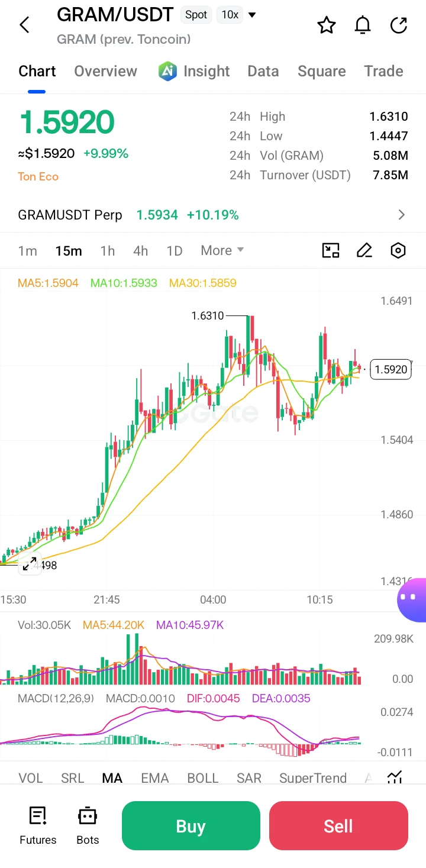
Task: Toggle the EMA indicator
Action: [155, 777]
